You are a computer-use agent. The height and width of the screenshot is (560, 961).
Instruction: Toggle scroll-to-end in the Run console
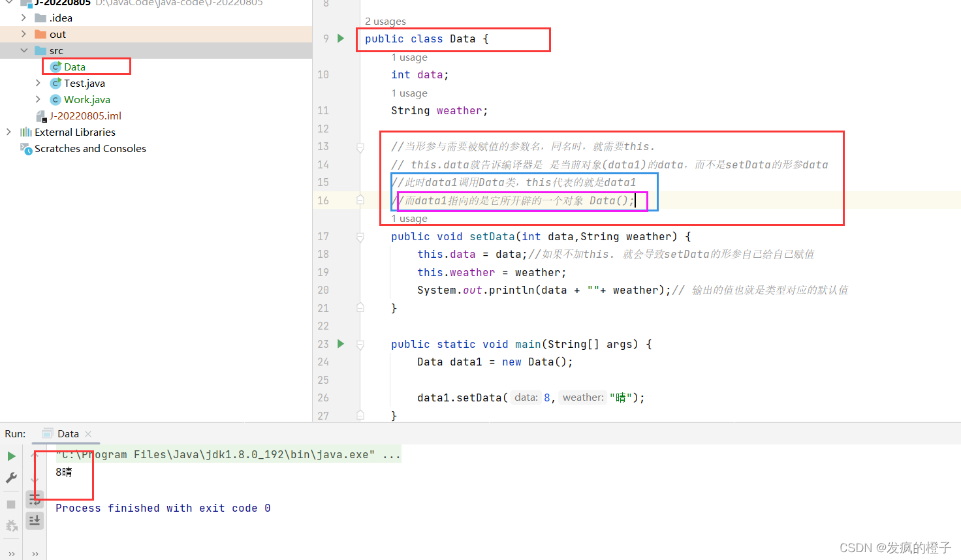[x=35, y=520]
